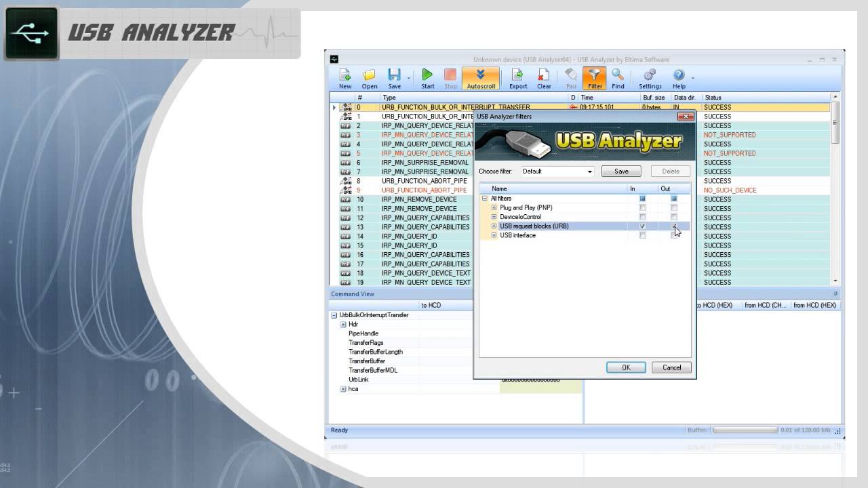Enable DeviceIoControl In checkbox
The width and height of the screenshot is (868, 488).
[643, 217]
